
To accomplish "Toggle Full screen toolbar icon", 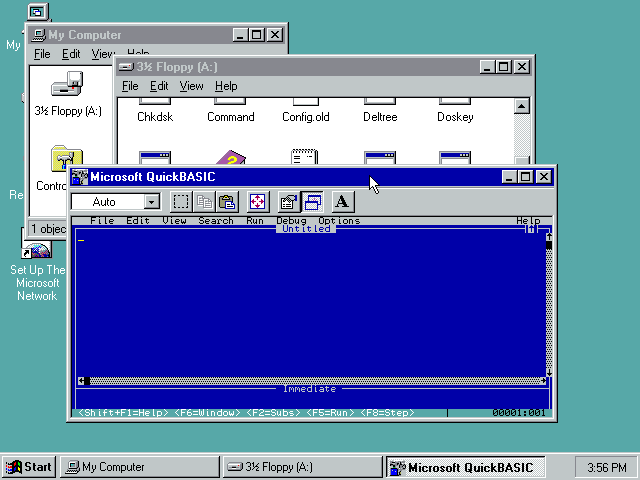I will [258, 202].
